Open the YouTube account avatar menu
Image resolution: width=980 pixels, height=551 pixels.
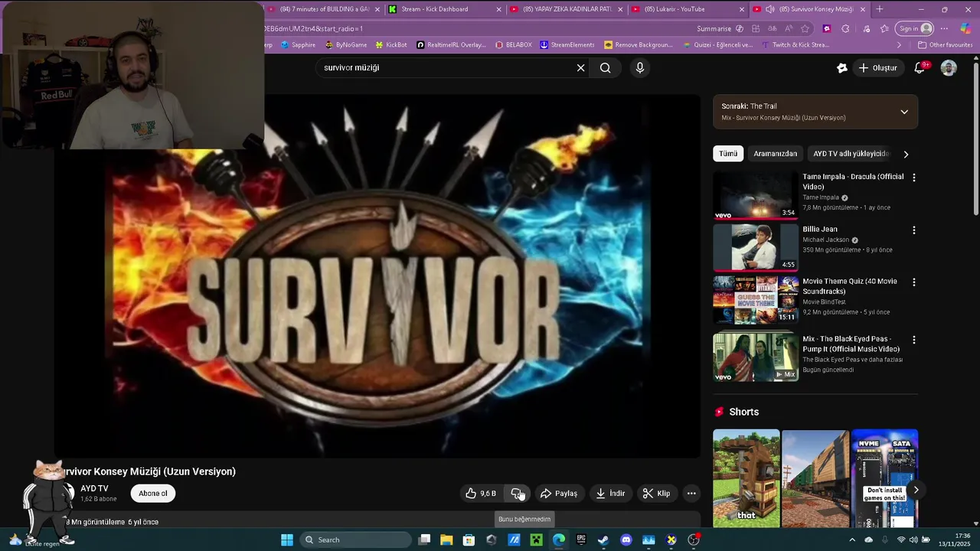(949, 68)
